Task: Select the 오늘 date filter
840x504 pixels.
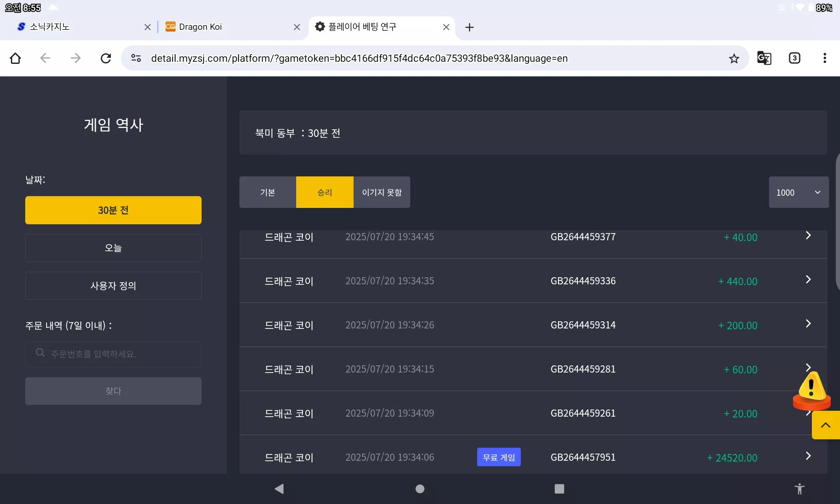Action: tap(113, 248)
